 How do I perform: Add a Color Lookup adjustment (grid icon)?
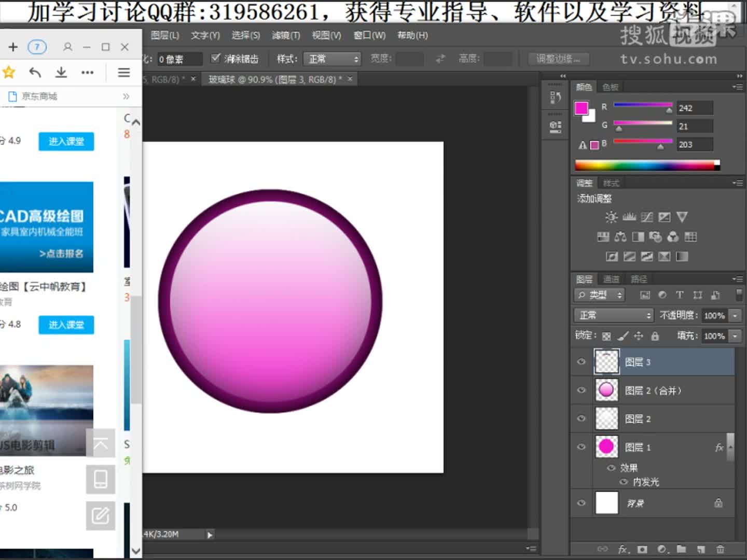coord(690,237)
